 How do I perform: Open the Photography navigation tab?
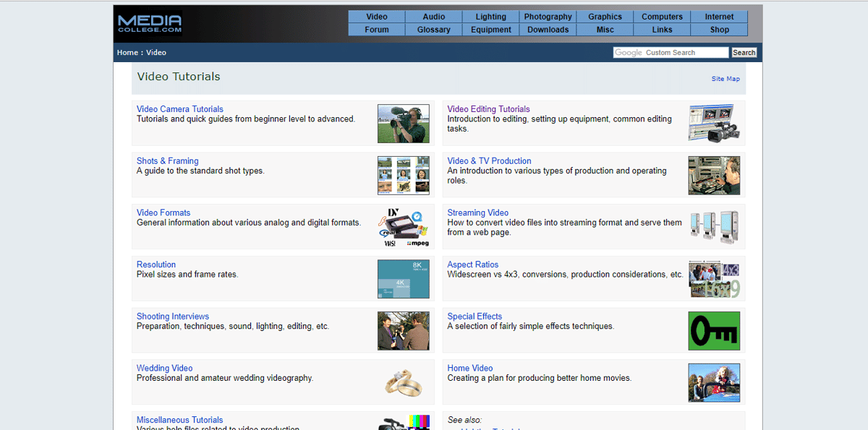pyautogui.click(x=548, y=17)
